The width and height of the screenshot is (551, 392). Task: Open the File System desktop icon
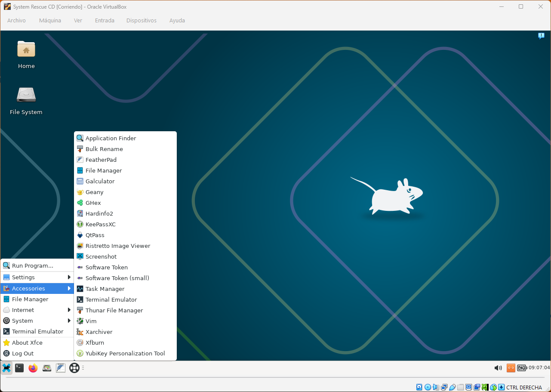click(26, 100)
